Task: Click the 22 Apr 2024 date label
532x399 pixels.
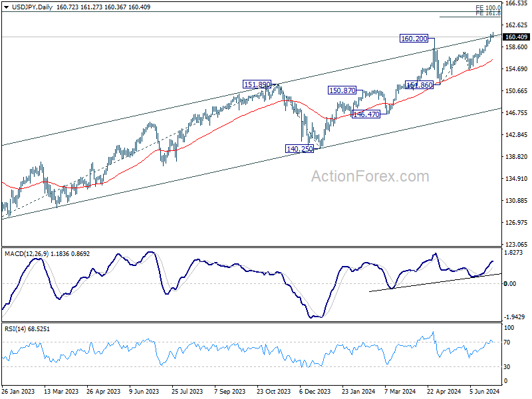Action: 444,391
